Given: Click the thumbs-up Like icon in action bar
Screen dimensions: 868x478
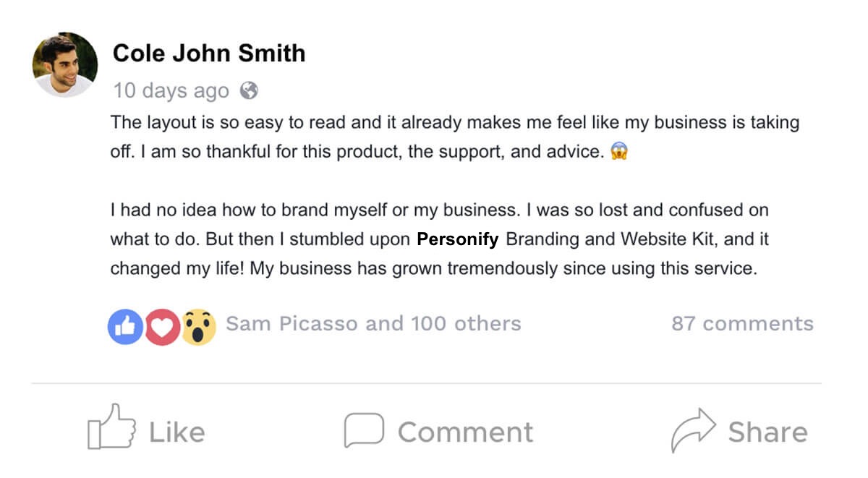Looking at the screenshot, I should pos(111,429).
